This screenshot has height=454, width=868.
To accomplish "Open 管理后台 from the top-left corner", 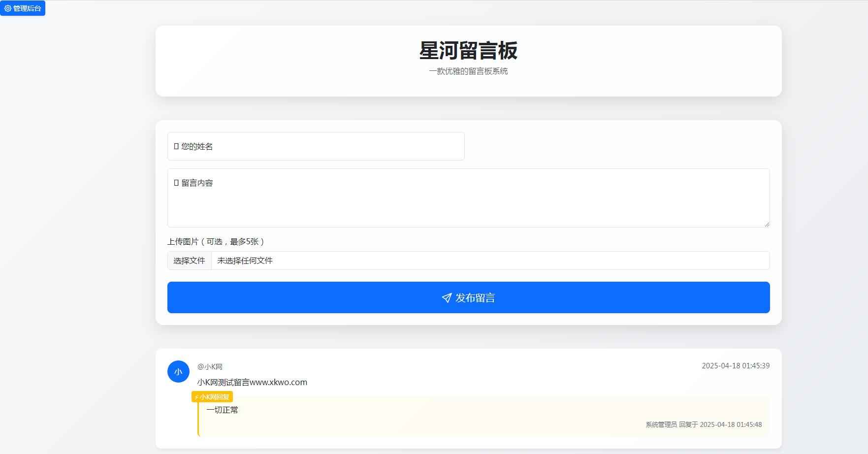I will tap(23, 8).
